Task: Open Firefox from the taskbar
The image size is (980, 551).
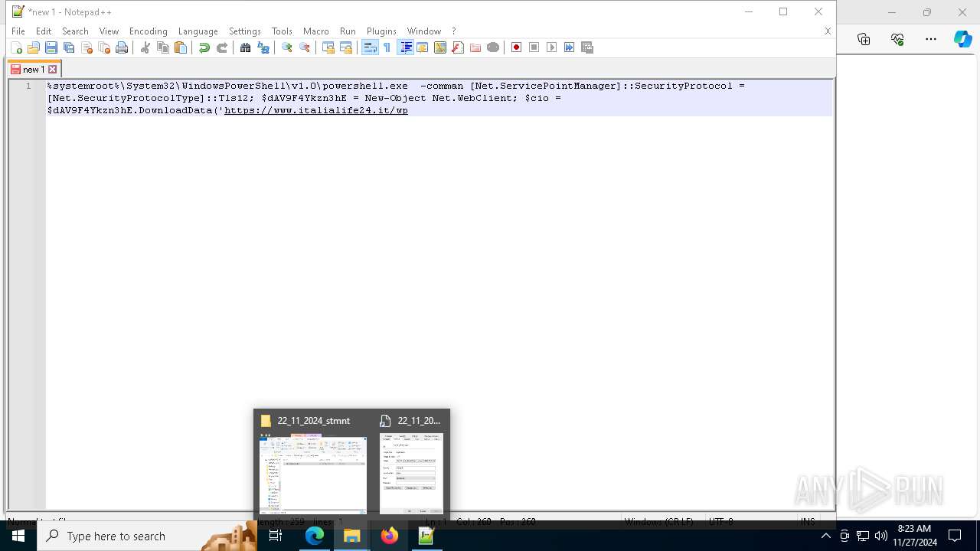Action: [x=390, y=536]
